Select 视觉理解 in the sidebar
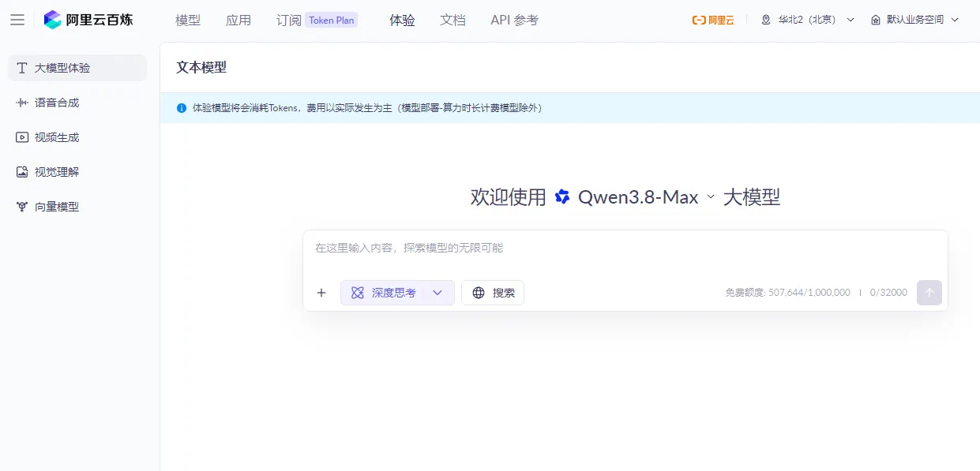Screen dimensions: 980x471 tap(77, 172)
